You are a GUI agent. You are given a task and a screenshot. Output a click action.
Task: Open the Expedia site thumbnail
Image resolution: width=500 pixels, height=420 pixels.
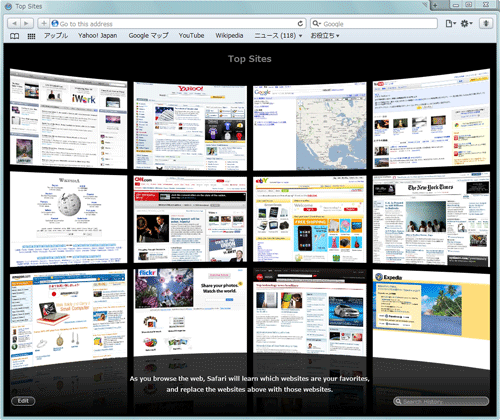(431, 319)
